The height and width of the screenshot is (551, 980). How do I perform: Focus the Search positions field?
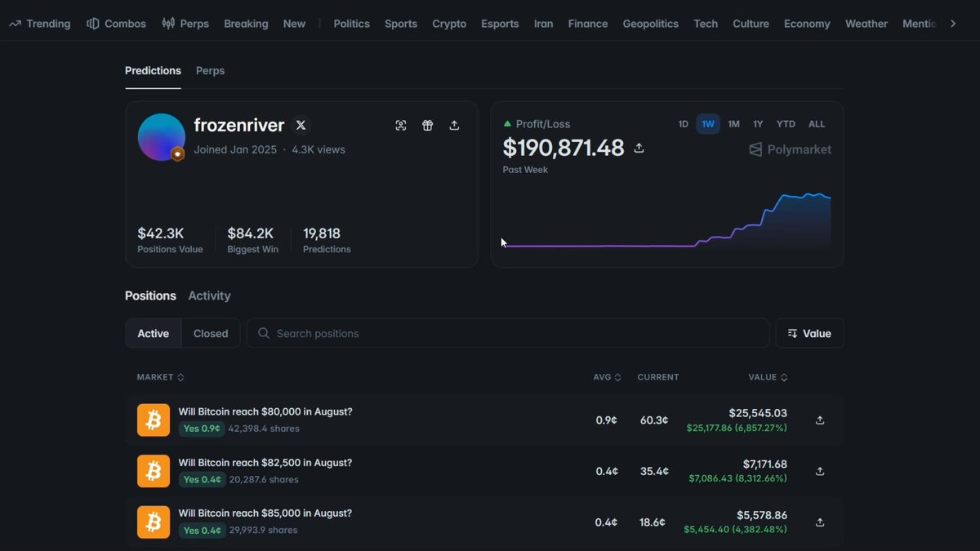[508, 333]
